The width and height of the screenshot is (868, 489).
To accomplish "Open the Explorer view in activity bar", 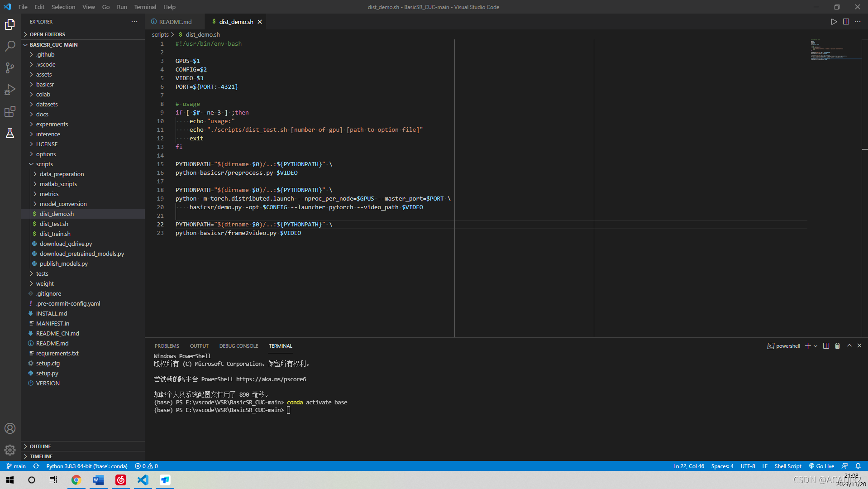I will point(10,24).
